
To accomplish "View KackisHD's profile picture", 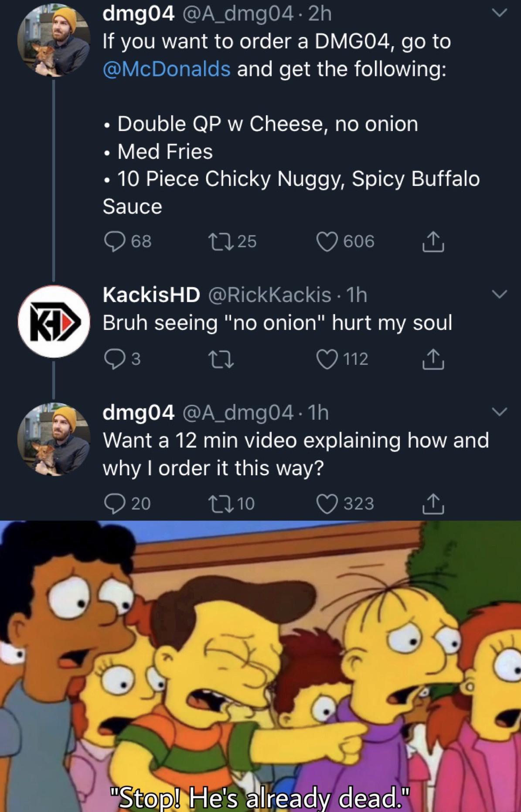I will 54,322.
